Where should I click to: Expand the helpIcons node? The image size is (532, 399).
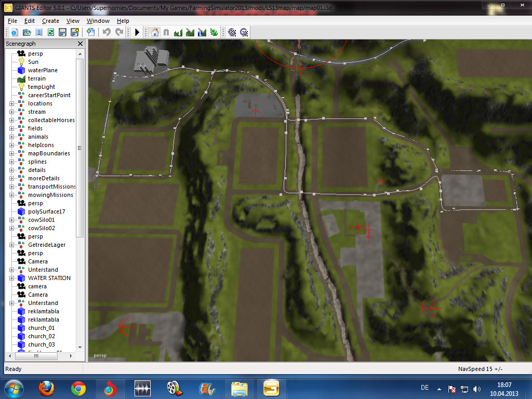pos(11,145)
